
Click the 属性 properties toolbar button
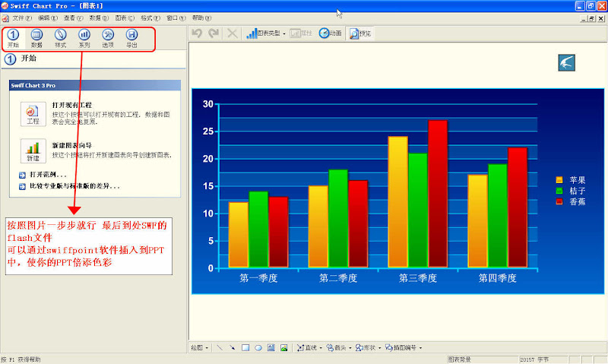(301, 33)
